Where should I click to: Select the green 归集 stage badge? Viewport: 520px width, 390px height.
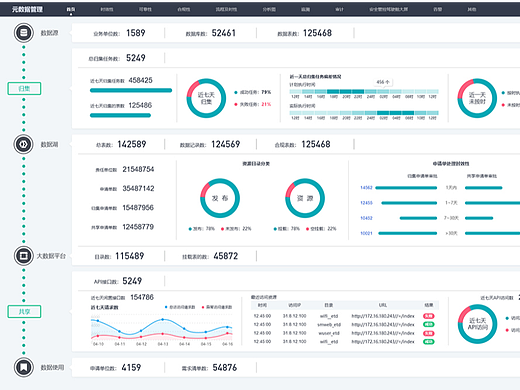[x=24, y=88]
